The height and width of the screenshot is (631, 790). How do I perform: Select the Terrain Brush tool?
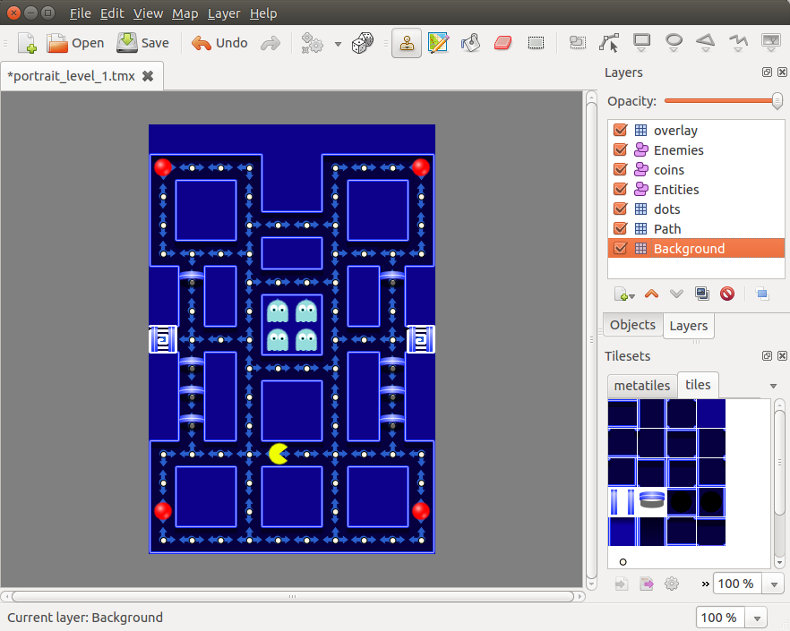tap(438, 43)
